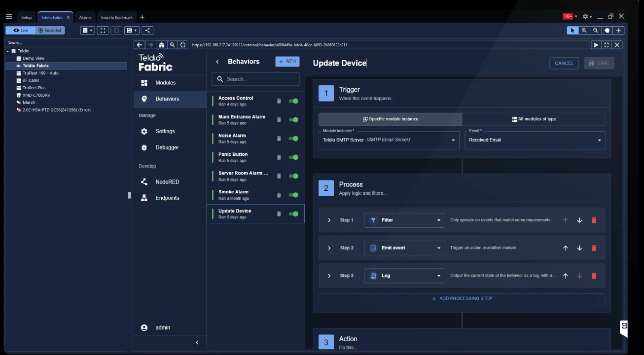Click the behaviors Search field
The height and width of the screenshot is (355, 644).
[255, 79]
